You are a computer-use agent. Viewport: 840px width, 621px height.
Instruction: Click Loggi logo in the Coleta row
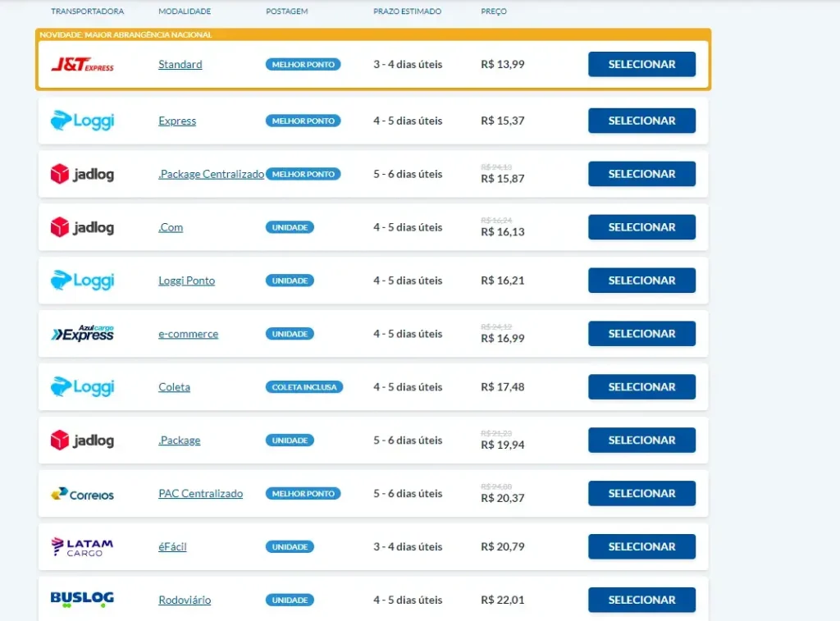82,387
